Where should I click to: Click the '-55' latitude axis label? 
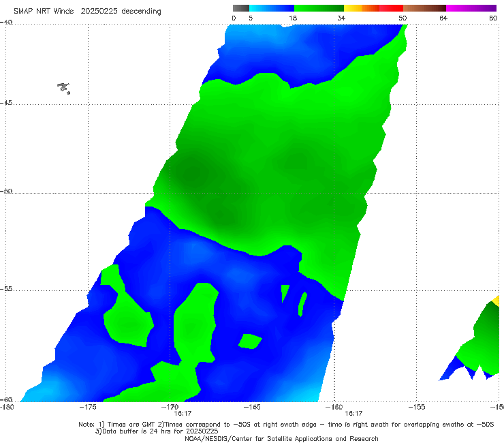pos(6,288)
